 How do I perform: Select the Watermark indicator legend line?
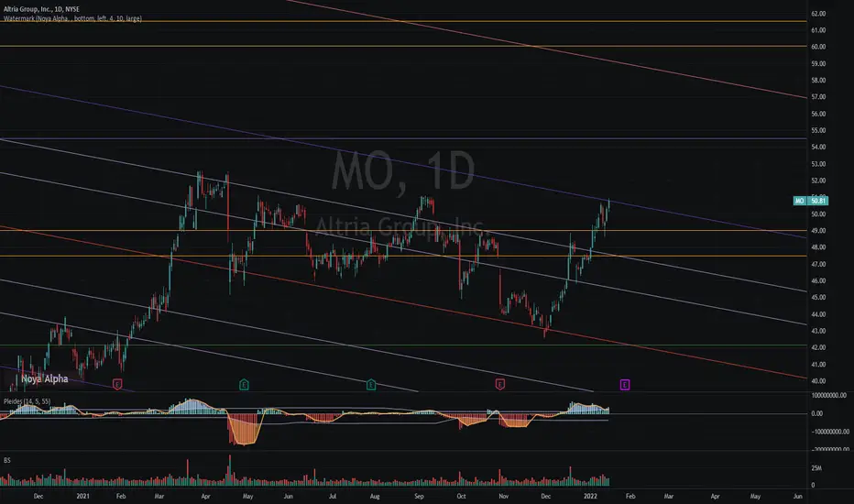click(x=72, y=18)
